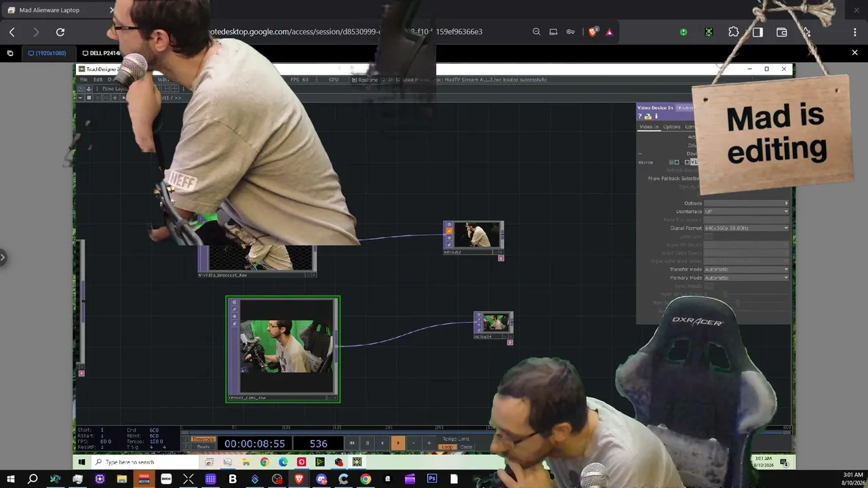Pause the TouchDesigner timeline
Image resolution: width=868 pixels, height=488 pixels.
click(x=368, y=443)
